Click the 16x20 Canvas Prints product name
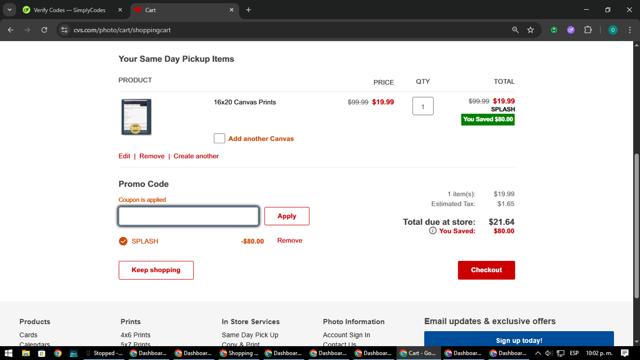Viewport: 640px width, 360px height. coord(245,102)
